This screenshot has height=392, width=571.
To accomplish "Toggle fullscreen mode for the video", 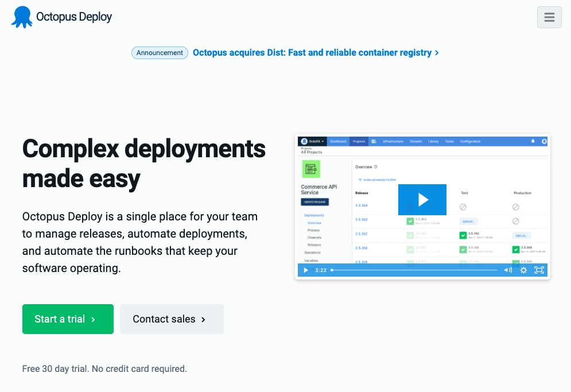I will (539, 270).
